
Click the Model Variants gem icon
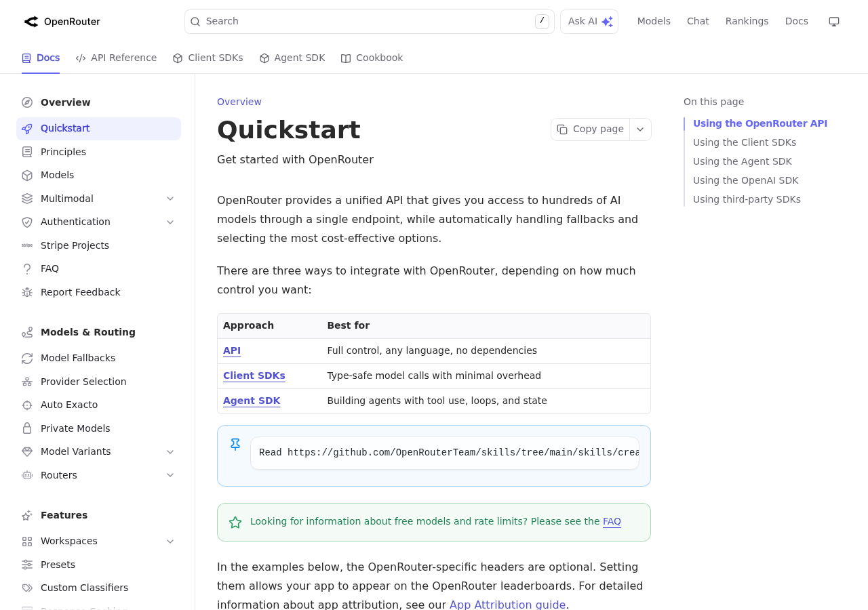coord(27,451)
